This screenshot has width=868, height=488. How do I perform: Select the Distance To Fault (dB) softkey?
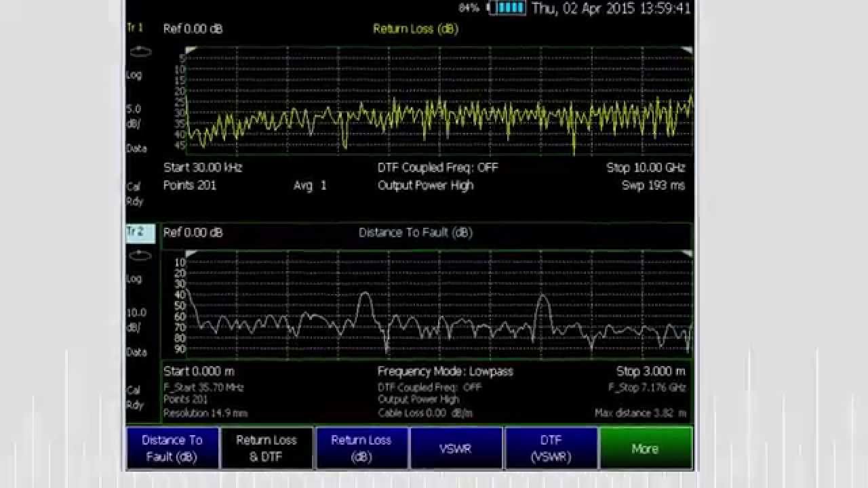coord(172,448)
